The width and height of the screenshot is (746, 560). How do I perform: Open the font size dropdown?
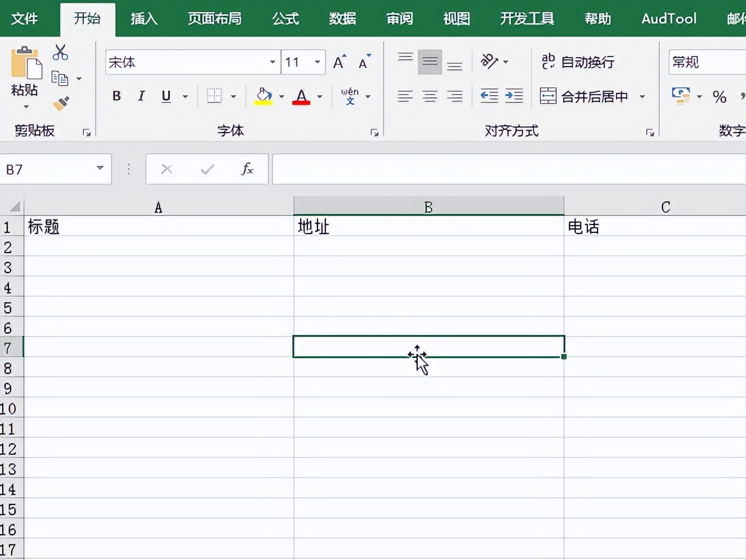pos(317,62)
